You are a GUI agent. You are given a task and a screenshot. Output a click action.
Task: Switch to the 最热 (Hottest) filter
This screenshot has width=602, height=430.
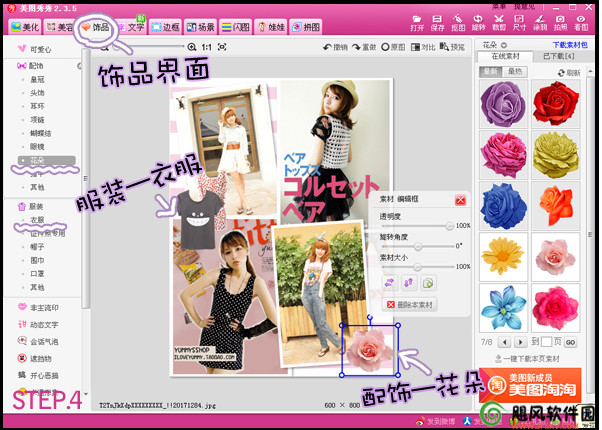click(x=515, y=72)
